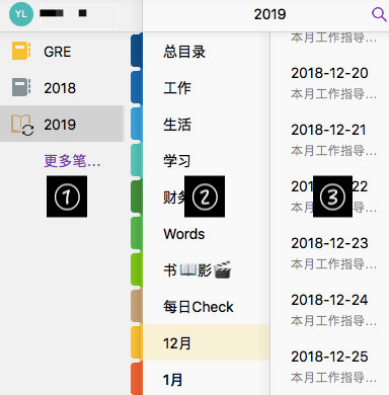Open the GRE notebook
This screenshot has height=395, width=389.
62,51
